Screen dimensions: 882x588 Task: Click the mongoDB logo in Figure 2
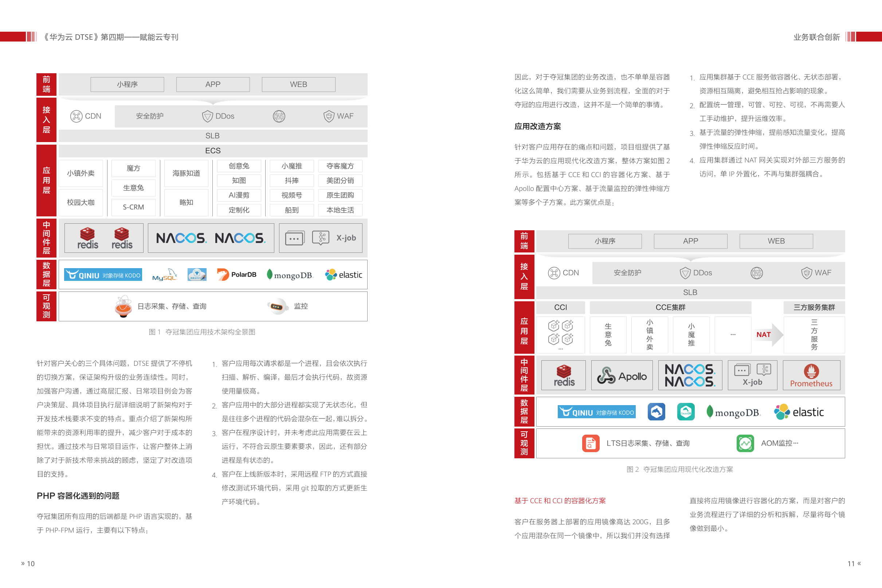point(733,412)
